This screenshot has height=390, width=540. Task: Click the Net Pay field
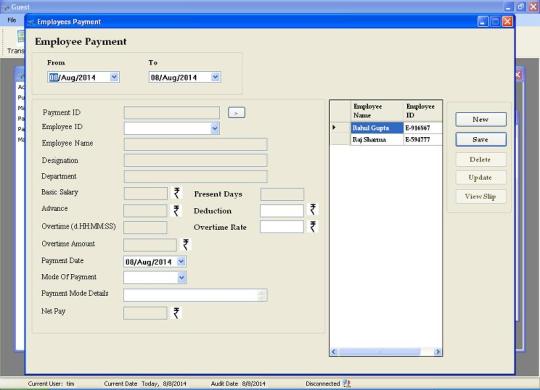point(145,313)
